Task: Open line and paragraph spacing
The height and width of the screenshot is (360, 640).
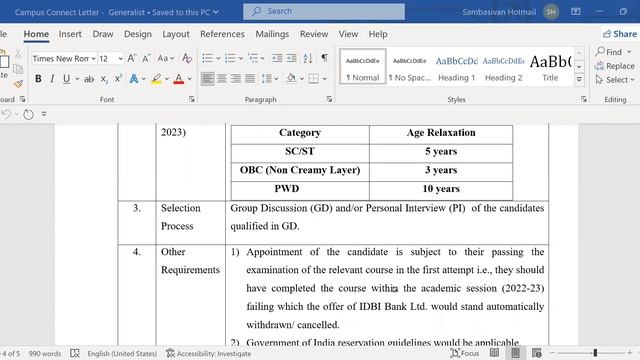Action: 266,78
